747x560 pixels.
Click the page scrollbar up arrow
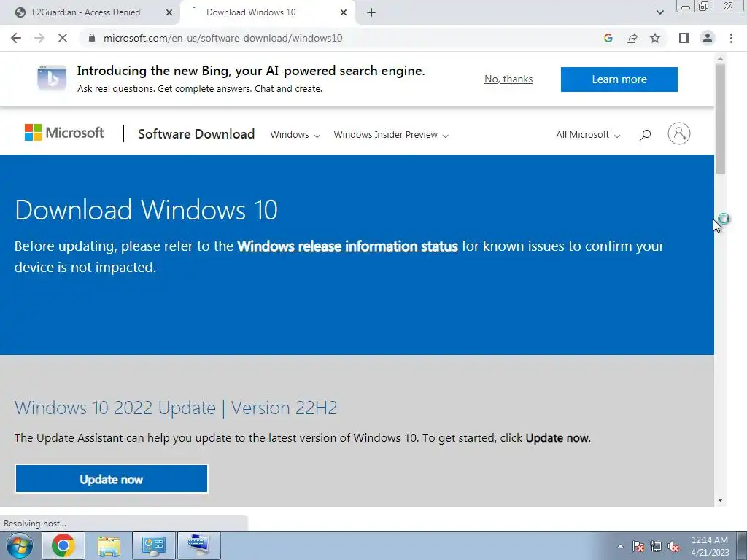pyautogui.click(x=720, y=58)
